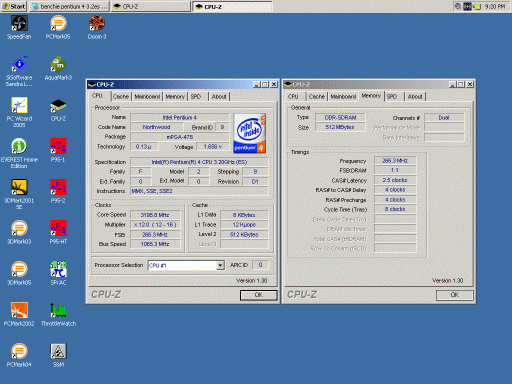Select the Specification Pentium 4 3.20GHz field
This screenshot has height=384, width=512.
click(199, 162)
